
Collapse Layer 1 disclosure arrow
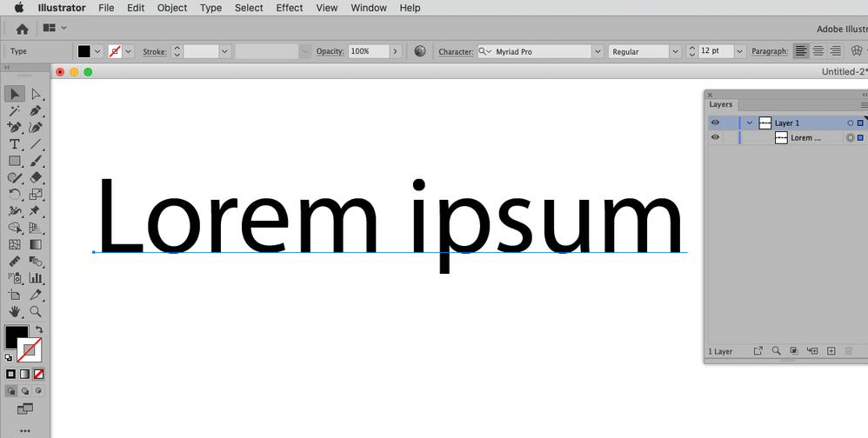(x=750, y=123)
